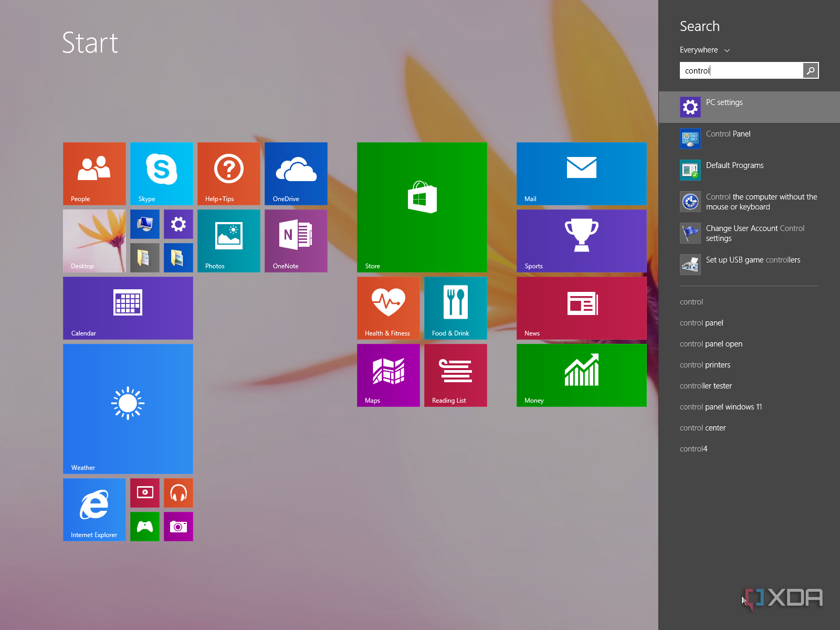840x630 pixels.
Task: Open the OneNote tile
Action: [296, 240]
